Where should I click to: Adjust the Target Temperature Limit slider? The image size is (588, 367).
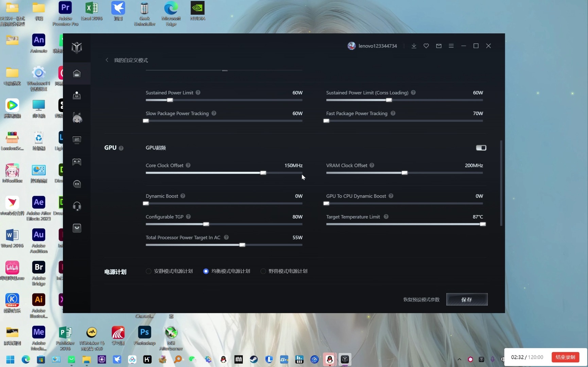click(x=483, y=224)
